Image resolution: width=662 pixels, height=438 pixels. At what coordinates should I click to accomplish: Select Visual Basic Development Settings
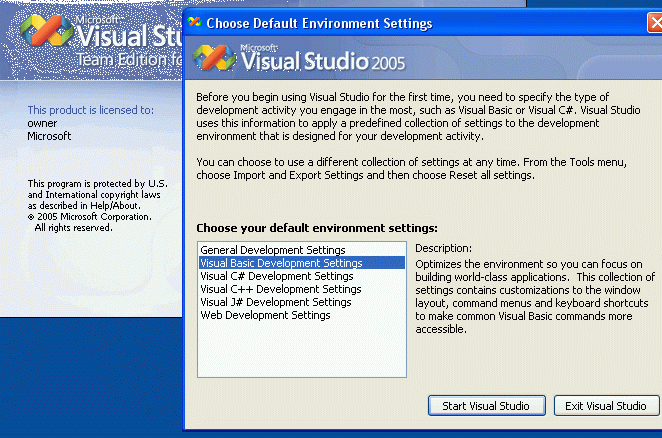tap(301, 263)
